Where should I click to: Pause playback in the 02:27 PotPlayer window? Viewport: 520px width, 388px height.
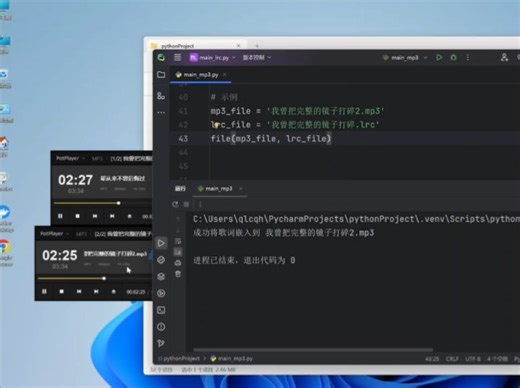[x=60, y=216]
